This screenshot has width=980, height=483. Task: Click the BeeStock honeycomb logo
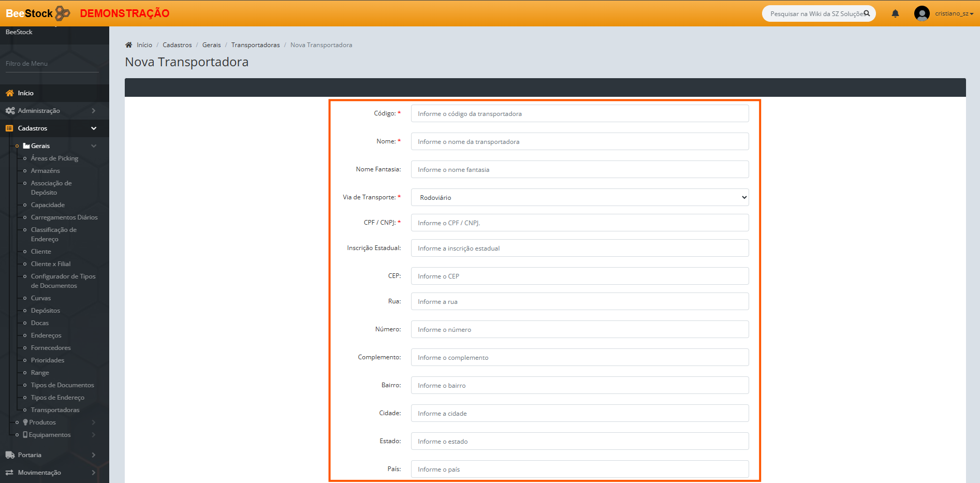[62, 13]
